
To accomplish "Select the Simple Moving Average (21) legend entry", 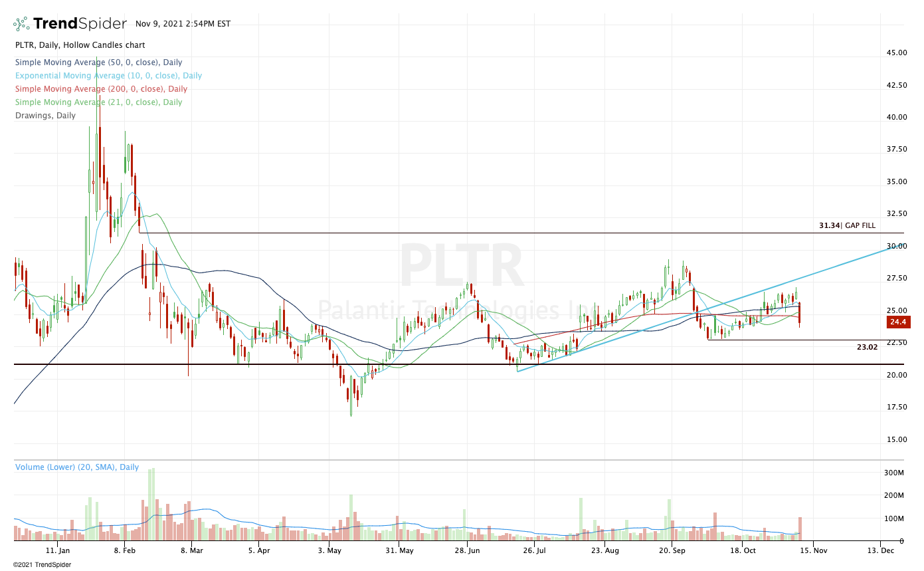I will tap(98, 102).
